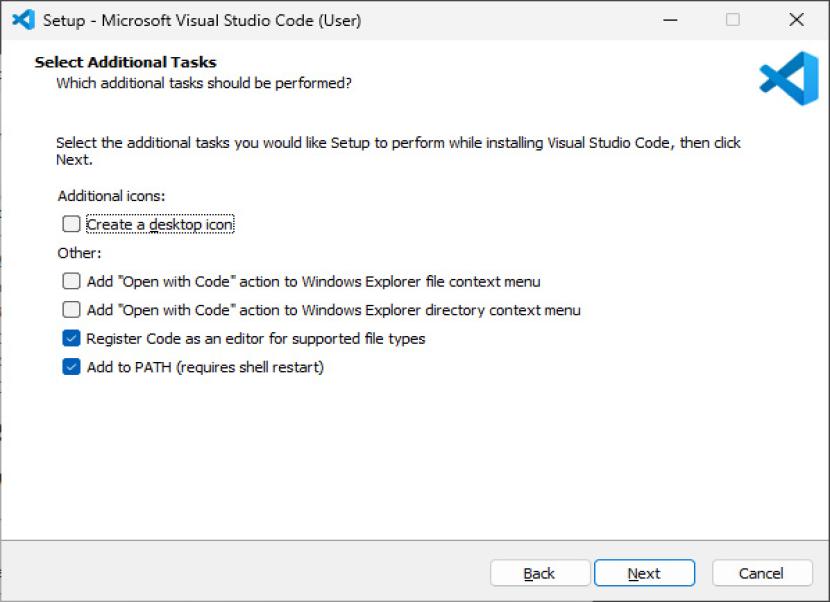Enable the Create a desktop icon checkbox
Viewport: 830px width, 602px height.
(x=71, y=224)
